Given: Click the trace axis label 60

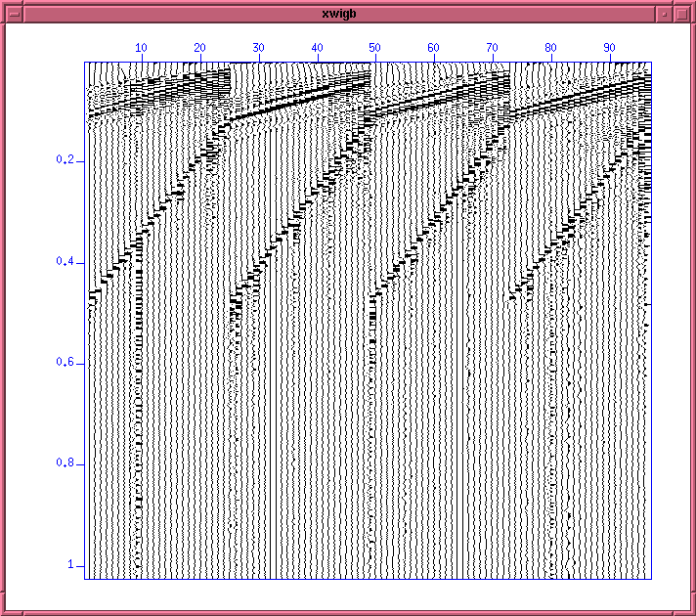Looking at the screenshot, I should tap(434, 47).
